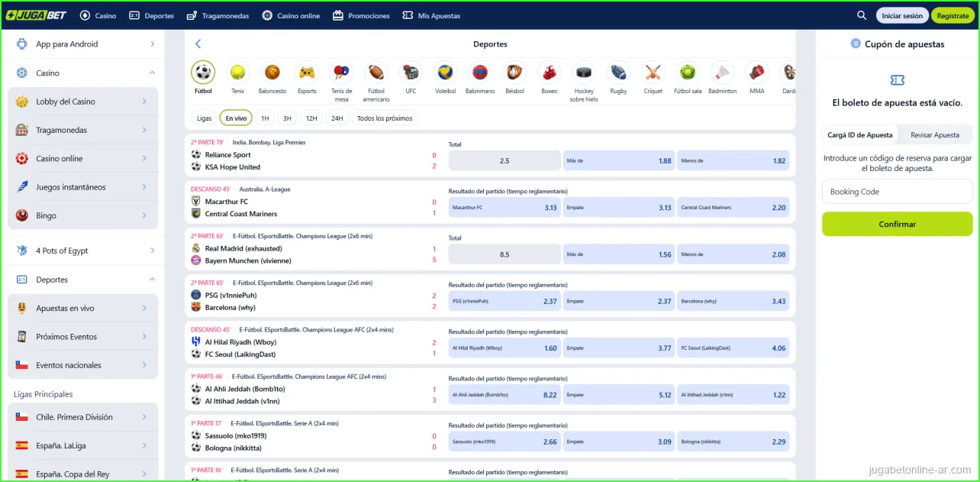Select the MMA sport icon
The height and width of the screenshot is (482, 980).
click(756, 73)
